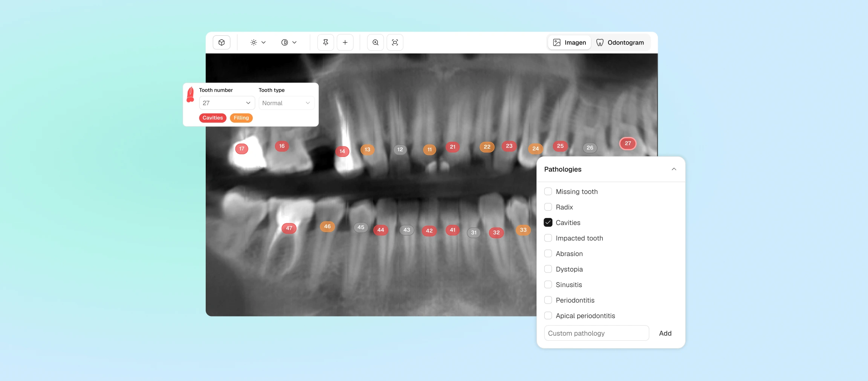
Task: Switch to the Odontogram tab
Action: click(x=620, y=42)
